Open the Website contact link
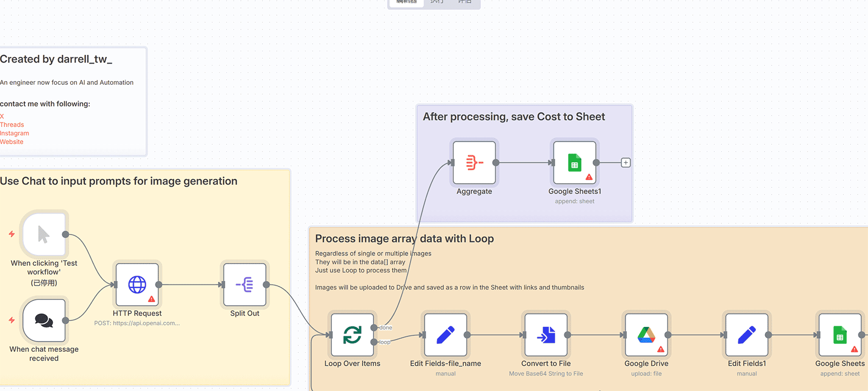 (12, 142)
